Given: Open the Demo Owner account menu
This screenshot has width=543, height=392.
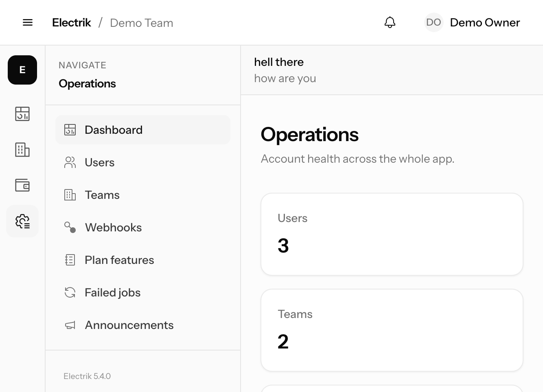Looking at the screenshot, I should 472,22.
